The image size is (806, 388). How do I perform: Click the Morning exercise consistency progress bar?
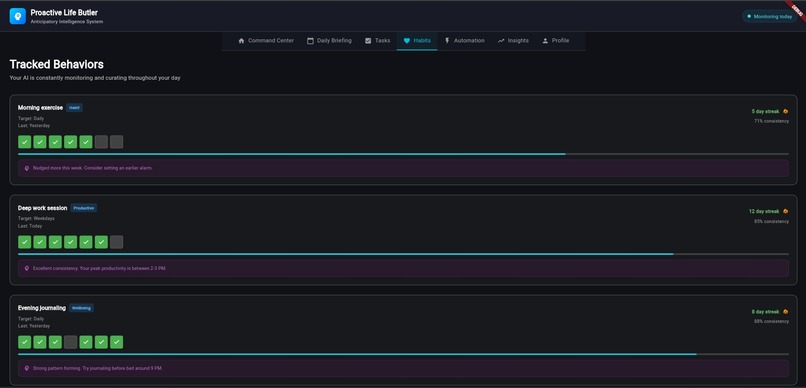pos(403,154)
